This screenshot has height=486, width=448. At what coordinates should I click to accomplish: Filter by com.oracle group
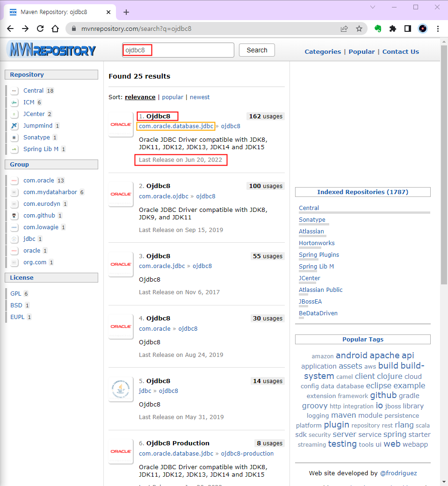(x=39, y=181)
